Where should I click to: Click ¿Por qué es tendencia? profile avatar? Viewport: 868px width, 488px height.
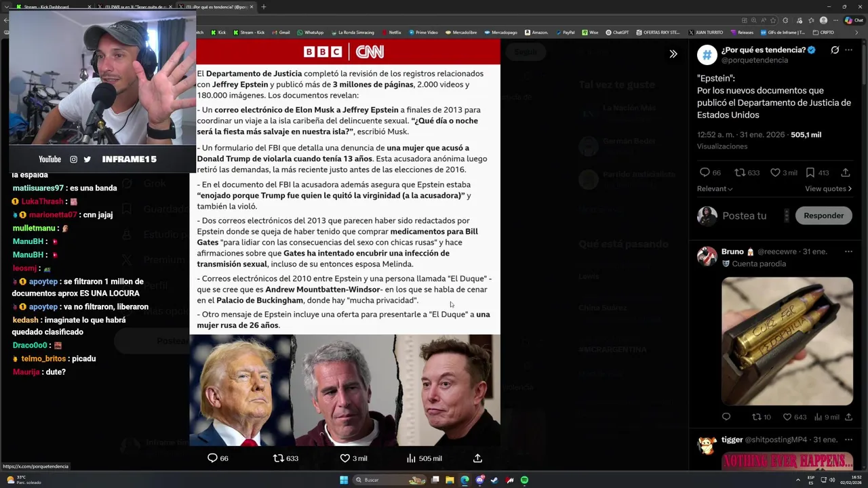707,55
